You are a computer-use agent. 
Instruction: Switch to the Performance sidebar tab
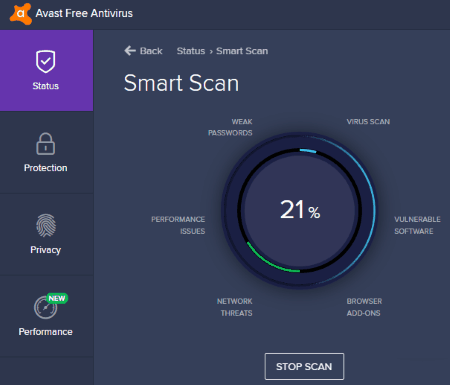pos(46,316)
